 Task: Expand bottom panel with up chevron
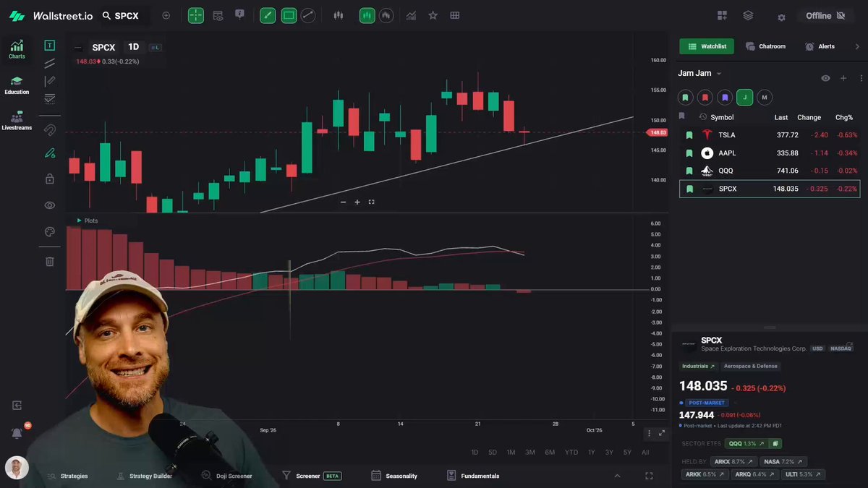pos(617,476)
